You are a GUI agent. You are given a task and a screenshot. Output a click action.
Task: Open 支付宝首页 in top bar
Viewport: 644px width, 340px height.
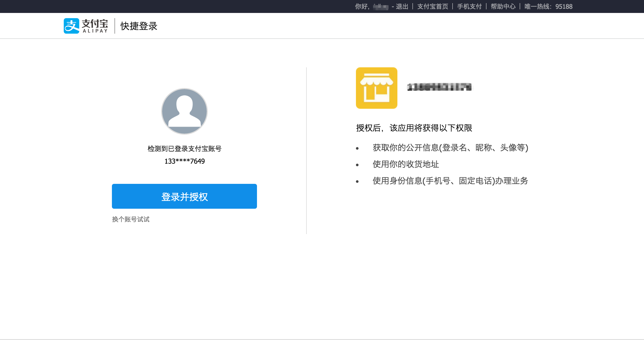(x=433, y=6)
